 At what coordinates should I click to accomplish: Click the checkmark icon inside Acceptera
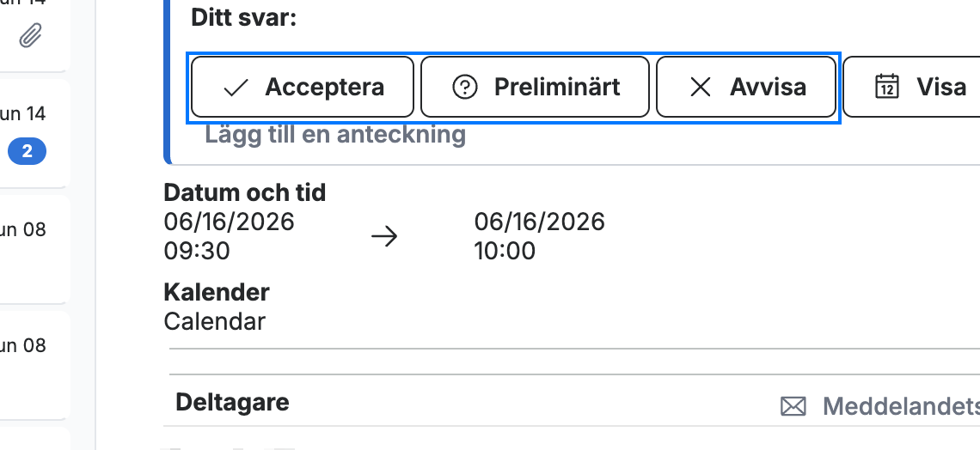(236, 88)
